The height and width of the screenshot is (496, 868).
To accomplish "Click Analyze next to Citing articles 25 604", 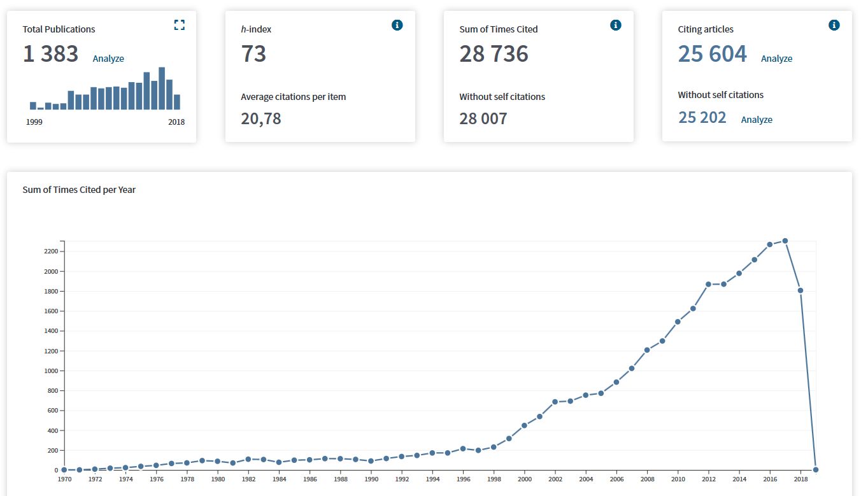I will (x=777, y=59).
